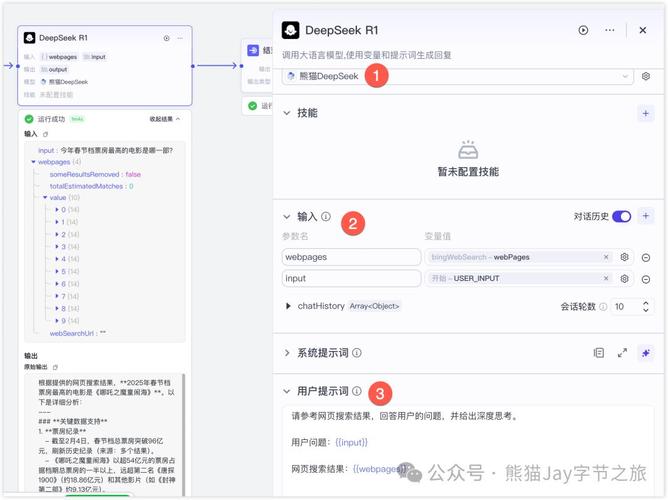Show info tooltip next to 系统提示词
The image size is (668, 500).
click(x=357, y=353)
